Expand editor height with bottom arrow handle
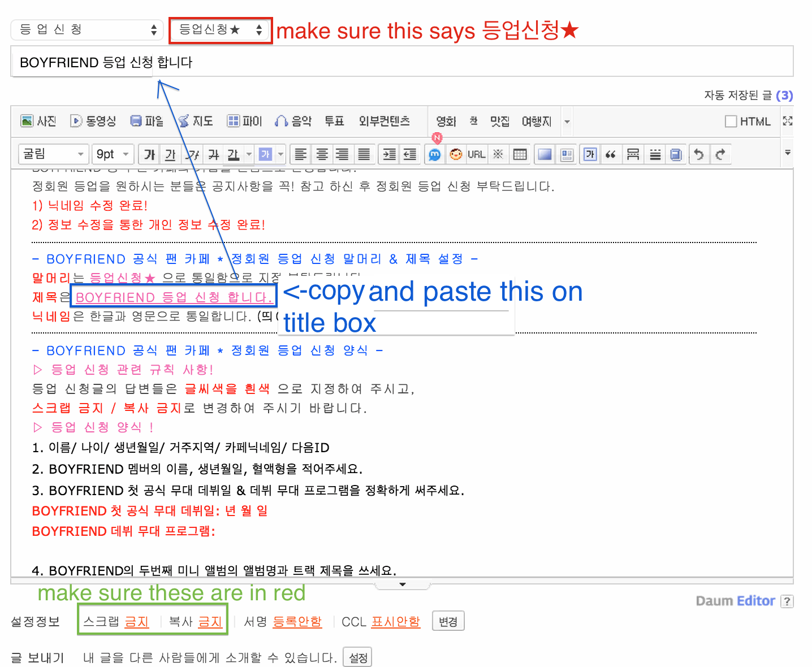Viewport: 812px width, 667px height. coord(403,584)
